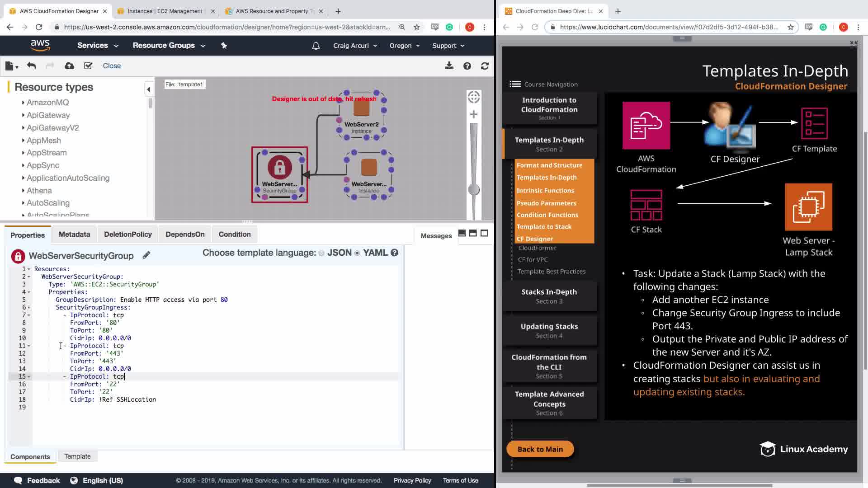This screenshot has height=488, width=868.
Task: Click the create stack cloud upload icon
Action: click(69, 66)
